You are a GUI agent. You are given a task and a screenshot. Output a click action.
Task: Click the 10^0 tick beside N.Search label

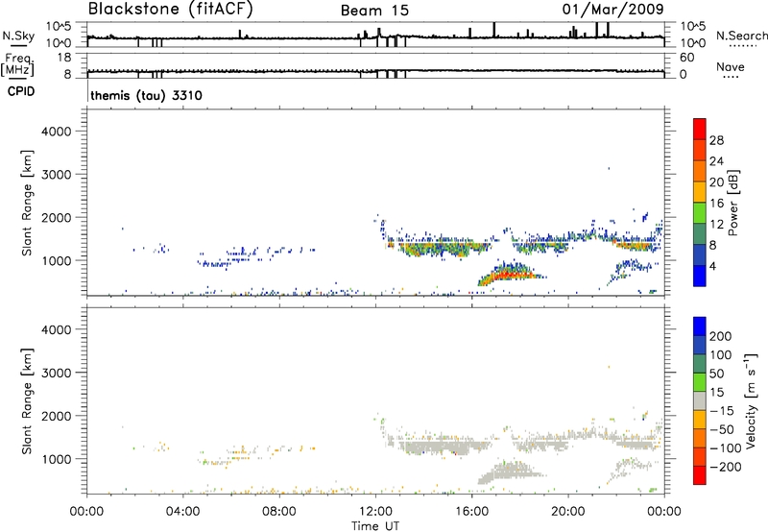point(693,43)
